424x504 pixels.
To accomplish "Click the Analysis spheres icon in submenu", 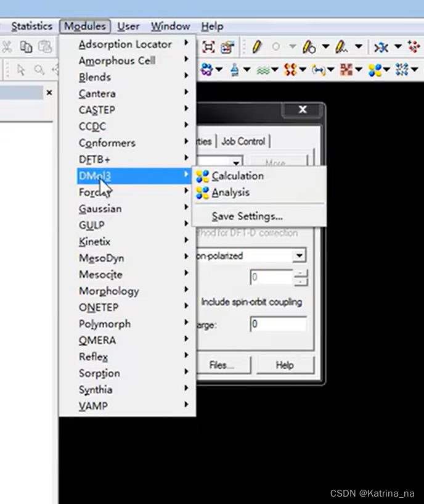I will click(x=202, y=193).
